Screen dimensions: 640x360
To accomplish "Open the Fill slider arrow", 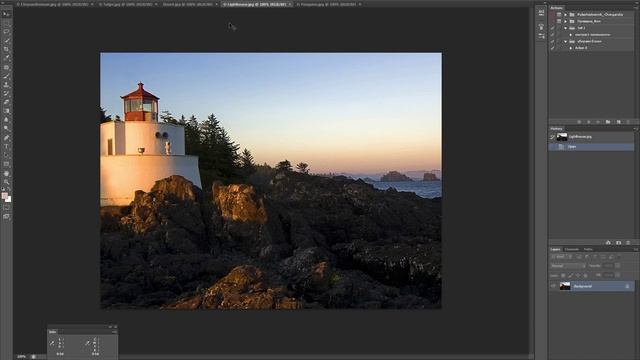I will click(617, 276).
